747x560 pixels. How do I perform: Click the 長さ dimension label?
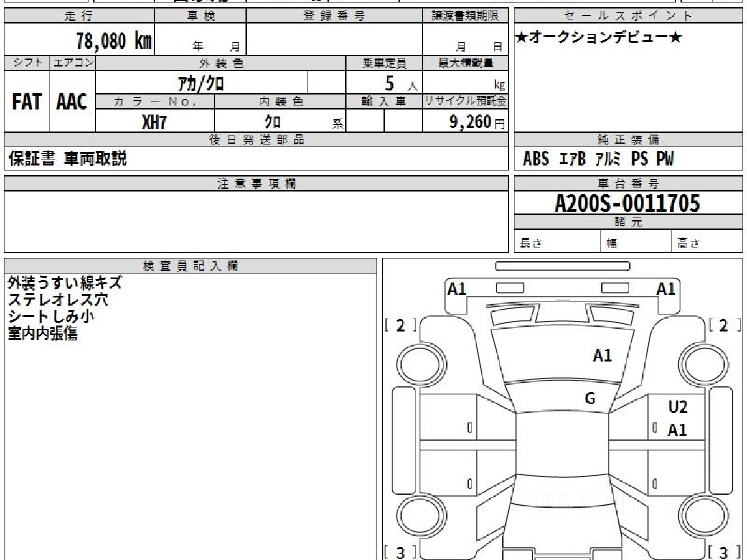[530, 244]
